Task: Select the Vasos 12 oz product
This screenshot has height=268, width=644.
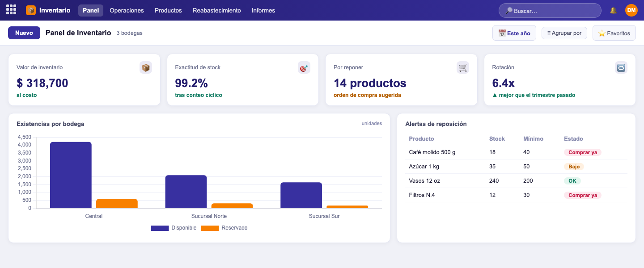Action: tap(424, 181)
